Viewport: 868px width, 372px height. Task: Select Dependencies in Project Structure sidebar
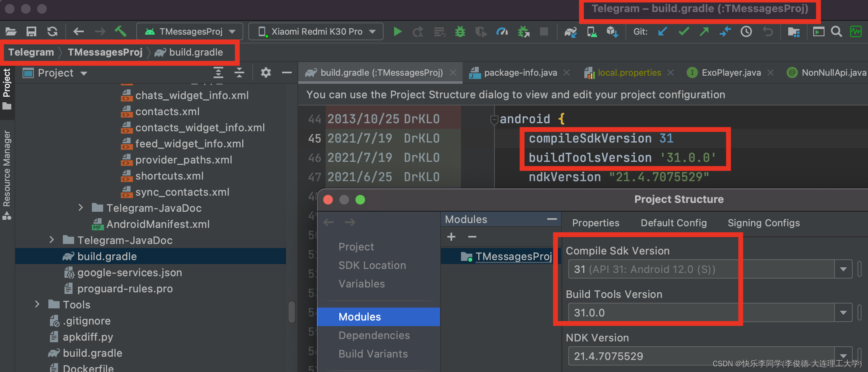tap(374, 335)
